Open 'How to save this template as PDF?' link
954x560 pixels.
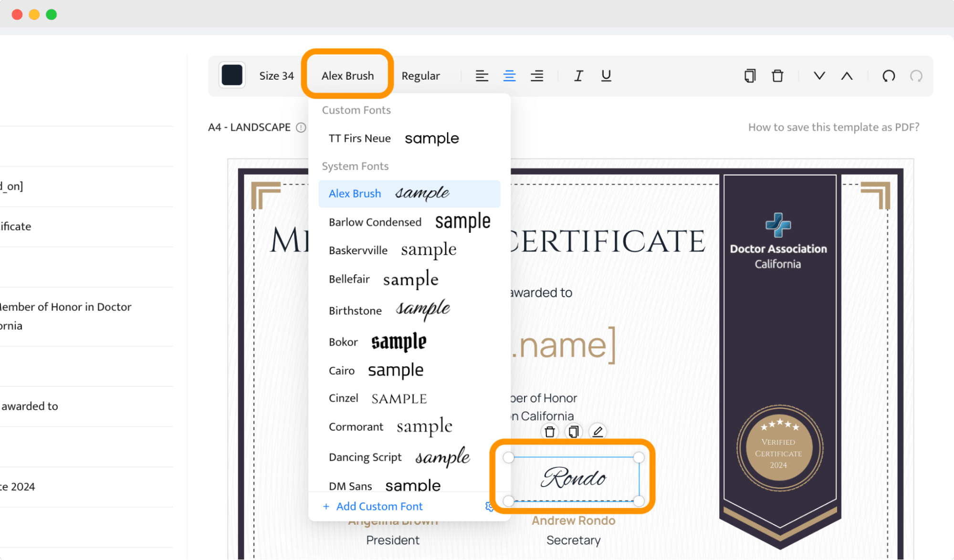pos(833,127)
